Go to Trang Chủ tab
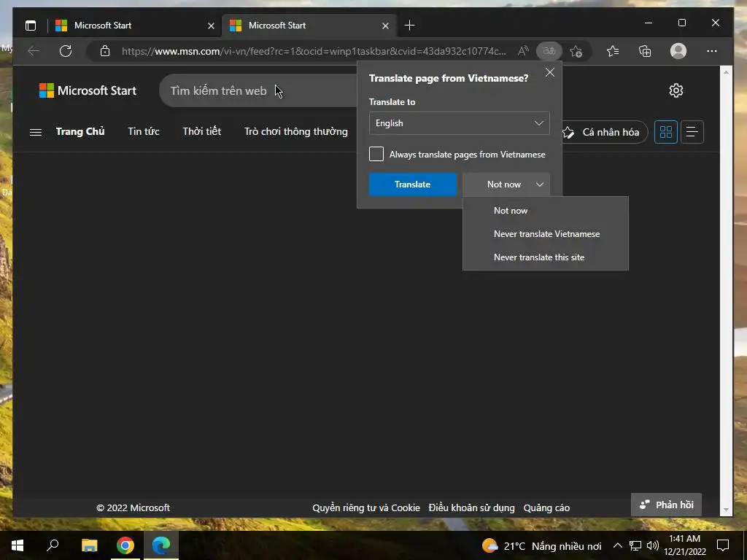This screenshot has width=747, height=560. (80, 131)
